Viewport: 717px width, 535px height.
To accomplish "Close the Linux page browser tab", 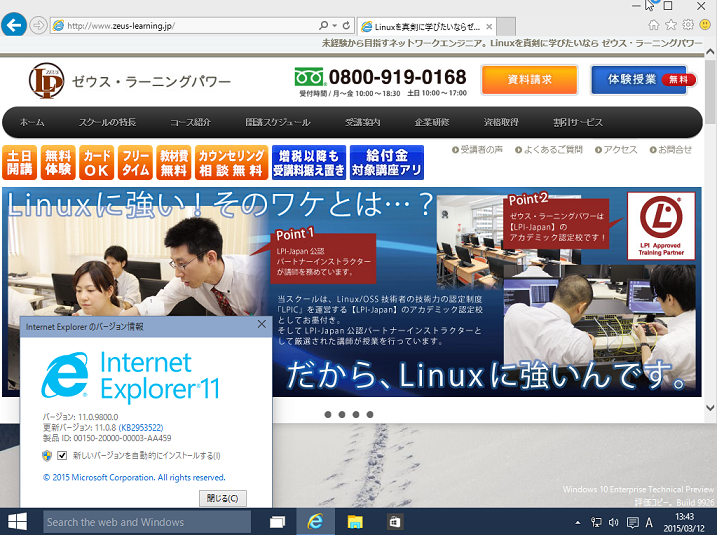I will 489,27.
